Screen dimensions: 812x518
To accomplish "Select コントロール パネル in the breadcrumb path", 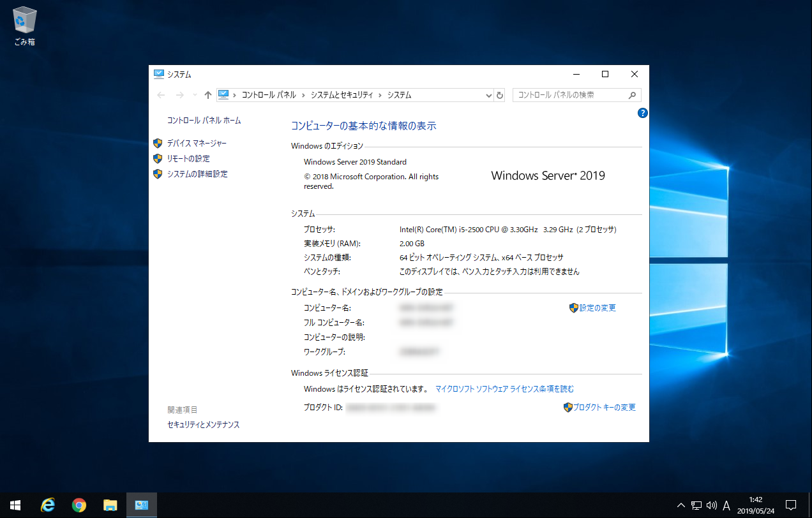I will pos(268,95).
